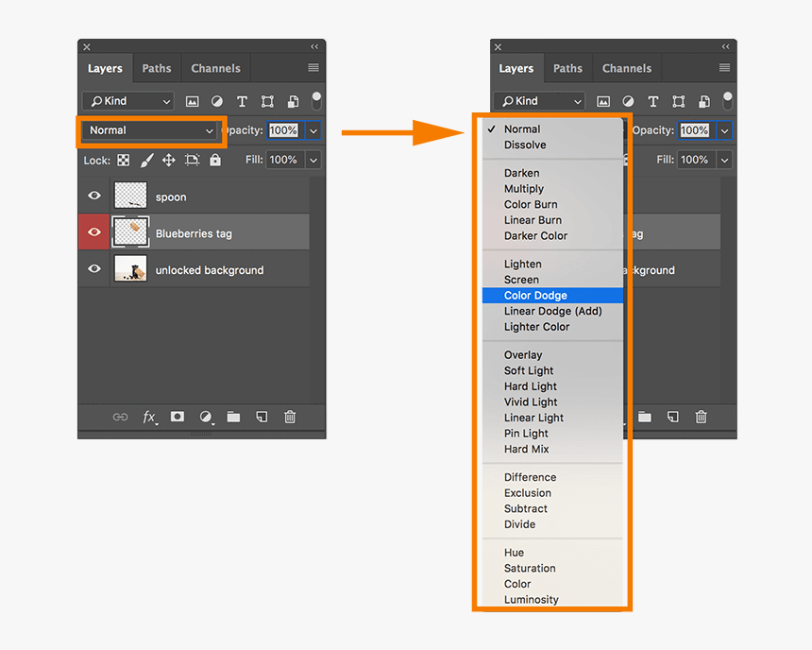812x650 pixels.
Task: Expand the Fill percentage dropdown arrow in left panel
Action: pos(313,161)
